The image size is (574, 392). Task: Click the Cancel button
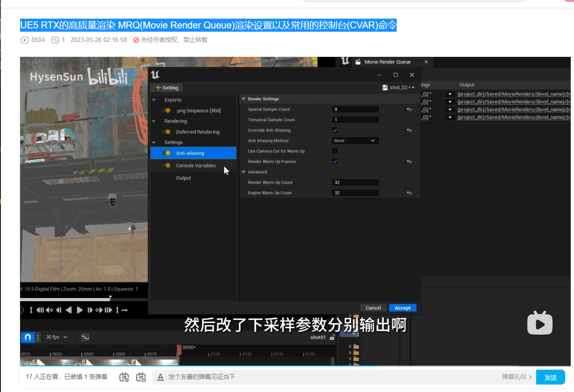(373, 308)
